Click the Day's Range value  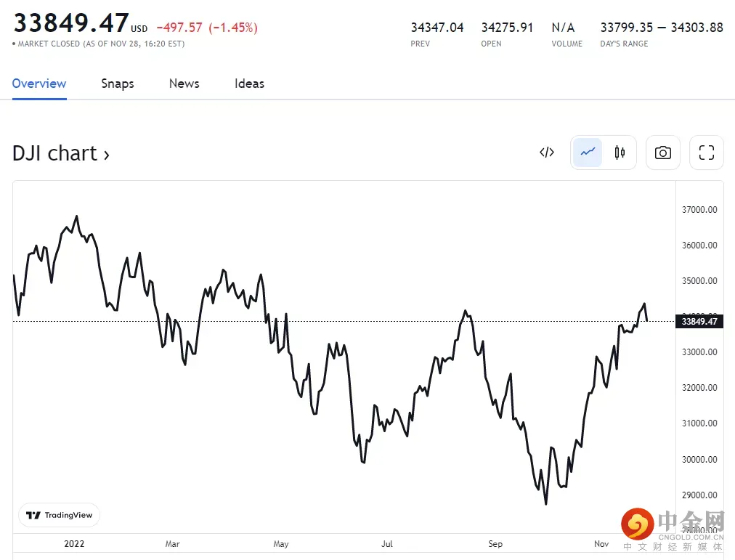pyautogui.click(x=662, y=28)
